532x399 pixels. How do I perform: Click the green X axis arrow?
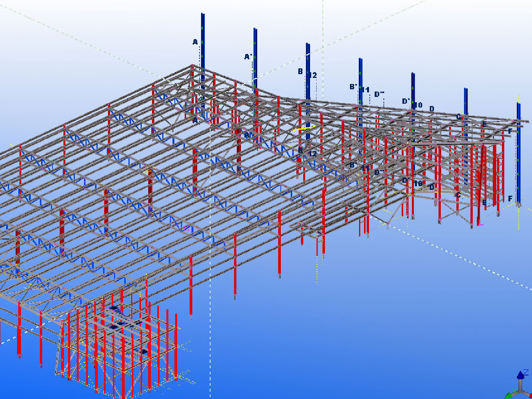point(508,395)
